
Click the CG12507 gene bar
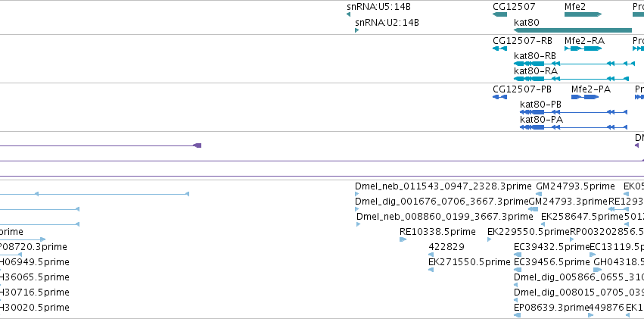[500, 14]
